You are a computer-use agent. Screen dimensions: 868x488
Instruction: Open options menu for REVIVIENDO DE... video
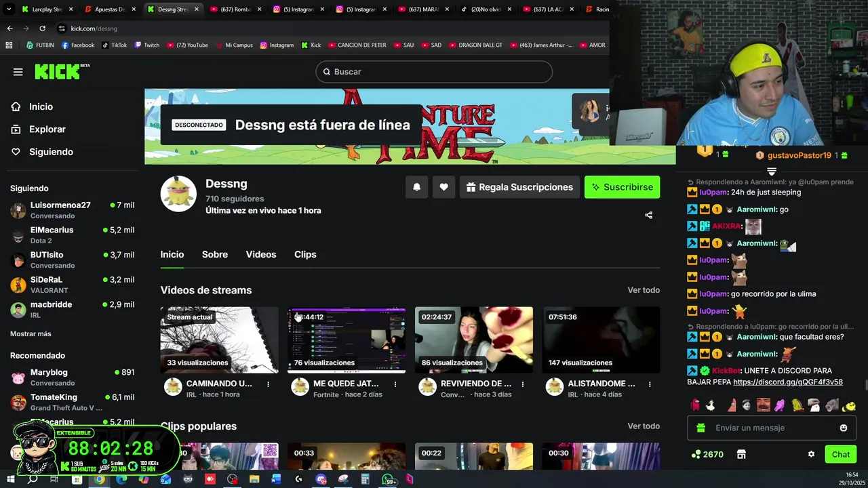[522, 384]
